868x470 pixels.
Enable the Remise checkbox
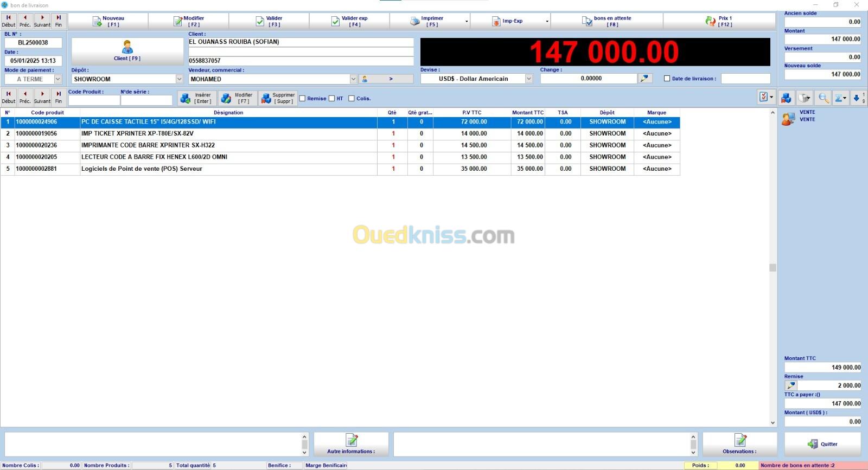point(303,99)
